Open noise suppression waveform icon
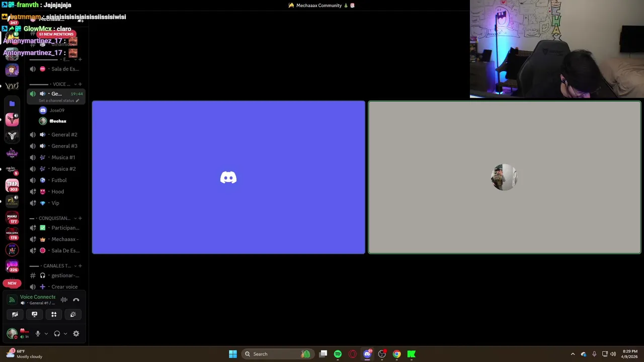Viewport: 644px width, 362px height. [64, 300]
